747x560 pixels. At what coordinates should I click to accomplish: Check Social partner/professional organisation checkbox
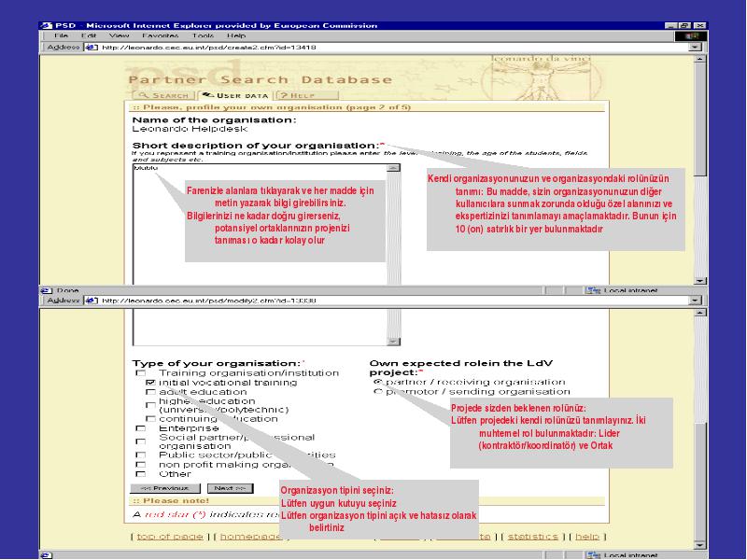tap(141, 441)
